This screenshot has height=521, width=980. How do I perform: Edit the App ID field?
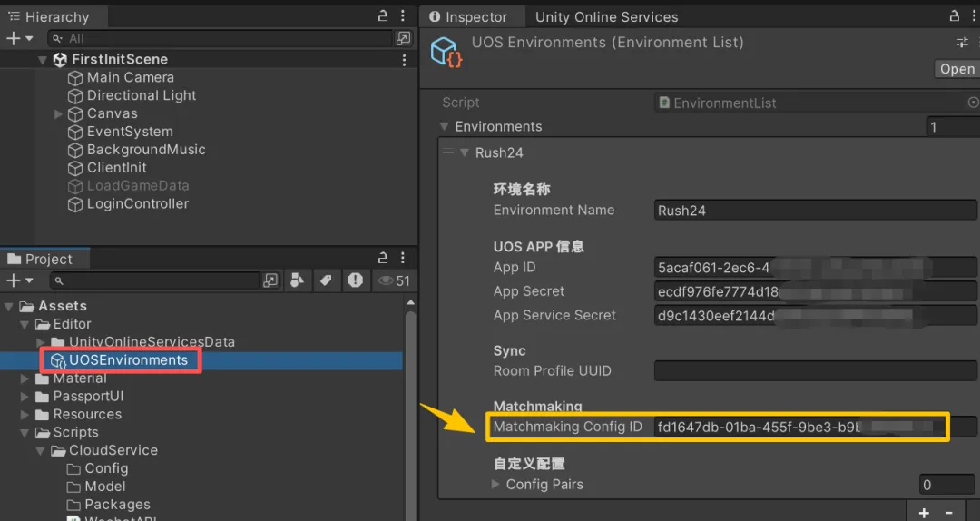815,268
